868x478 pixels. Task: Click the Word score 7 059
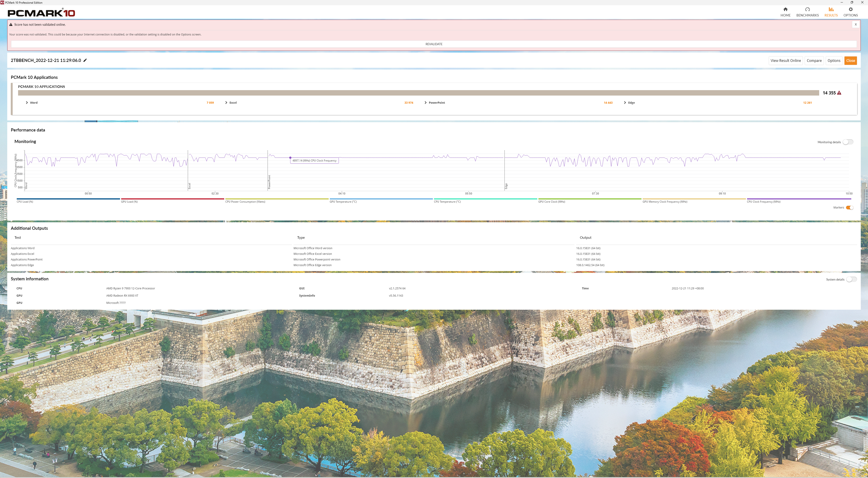click(210, 103)
